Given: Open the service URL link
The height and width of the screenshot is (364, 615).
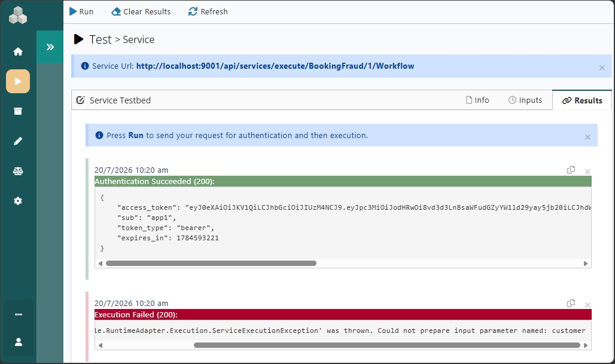Looking at the screenshot, I should pyautogui.click(x=275, y=66).
